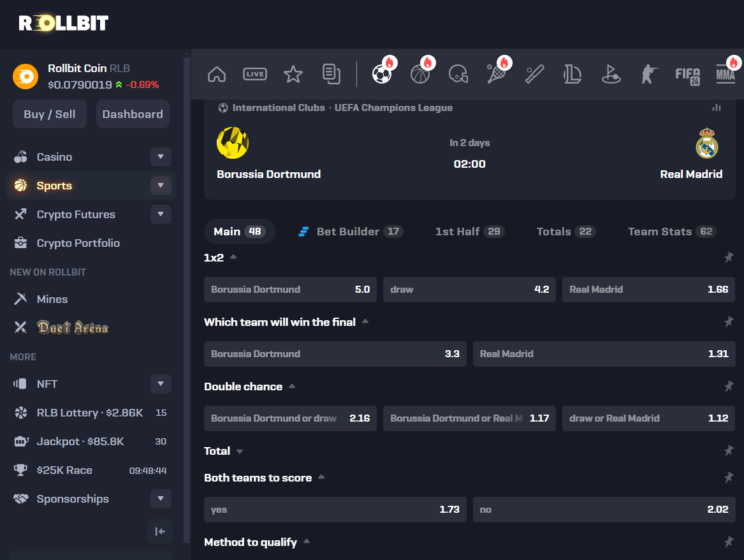This screenshot has height=560, width=744.
Task: Switch to the Team Stats tab
Action: 672,232
